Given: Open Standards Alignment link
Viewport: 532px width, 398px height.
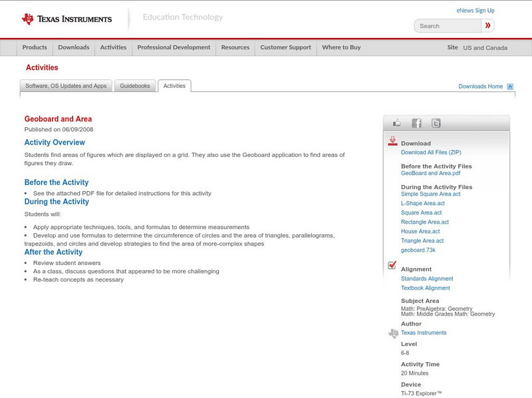Looking at the screenshot, I should [x=427, y=279].
